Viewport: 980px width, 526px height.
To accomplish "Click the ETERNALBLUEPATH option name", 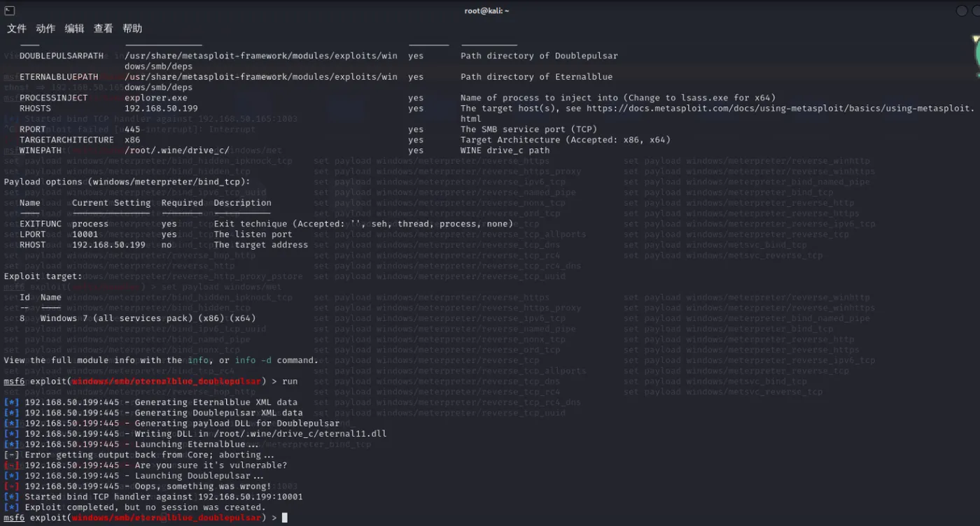I will pyautogui.click(x=59, y=77).
